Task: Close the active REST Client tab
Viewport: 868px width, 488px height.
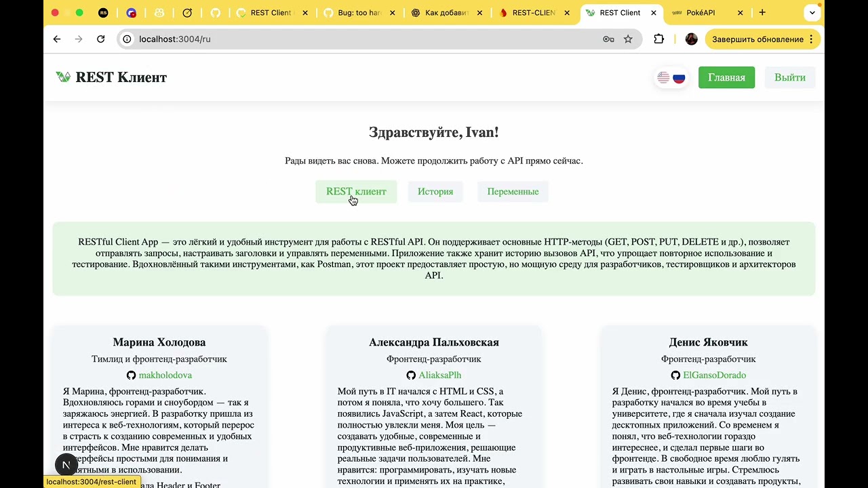Action: [x=654, y=13]
